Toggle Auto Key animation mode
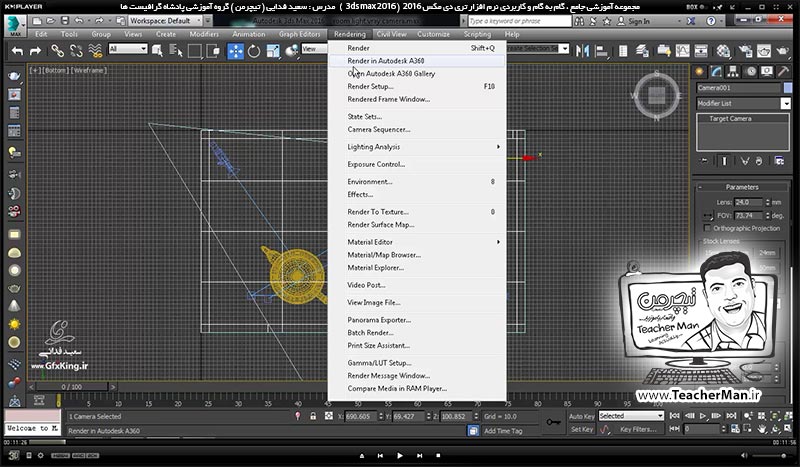800x467 pixels. click(581, 416)
